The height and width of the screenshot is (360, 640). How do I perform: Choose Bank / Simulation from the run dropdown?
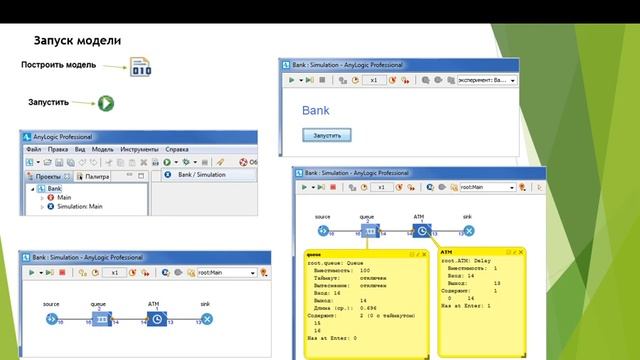click(209, 175)
